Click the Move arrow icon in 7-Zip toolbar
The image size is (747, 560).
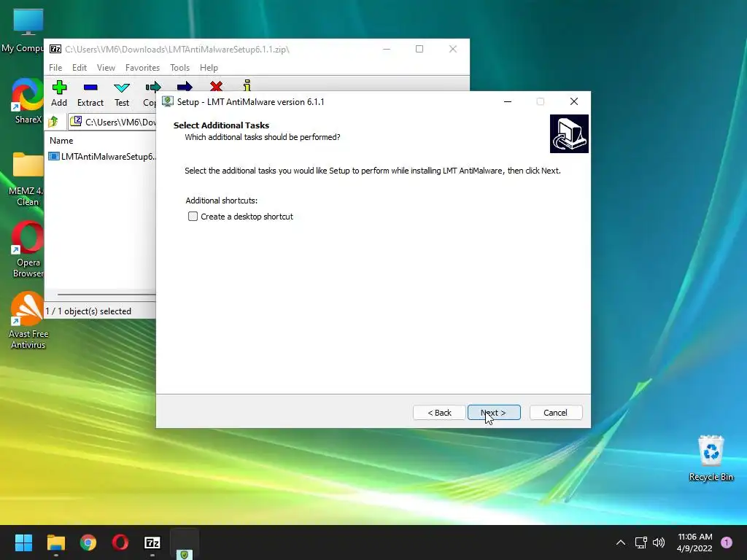(x=185, y=86)
